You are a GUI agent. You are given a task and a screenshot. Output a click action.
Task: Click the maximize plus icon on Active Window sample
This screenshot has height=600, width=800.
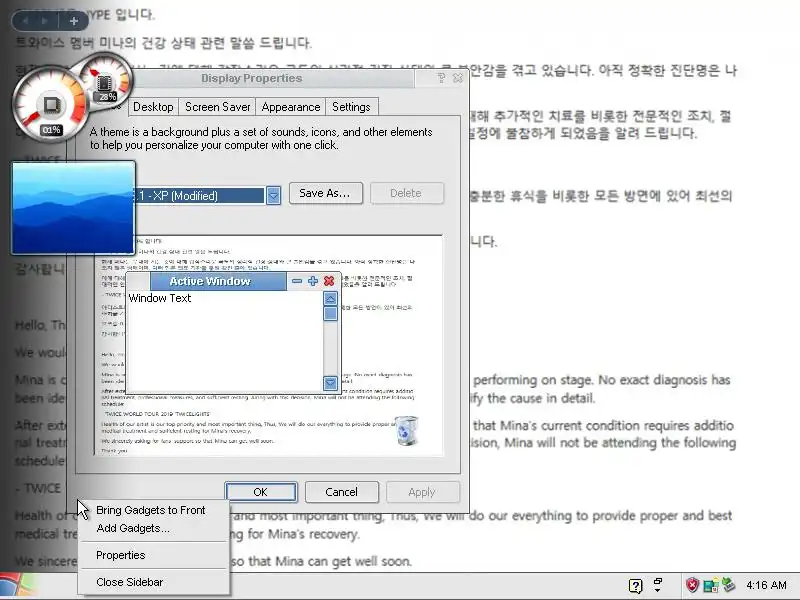313,281
